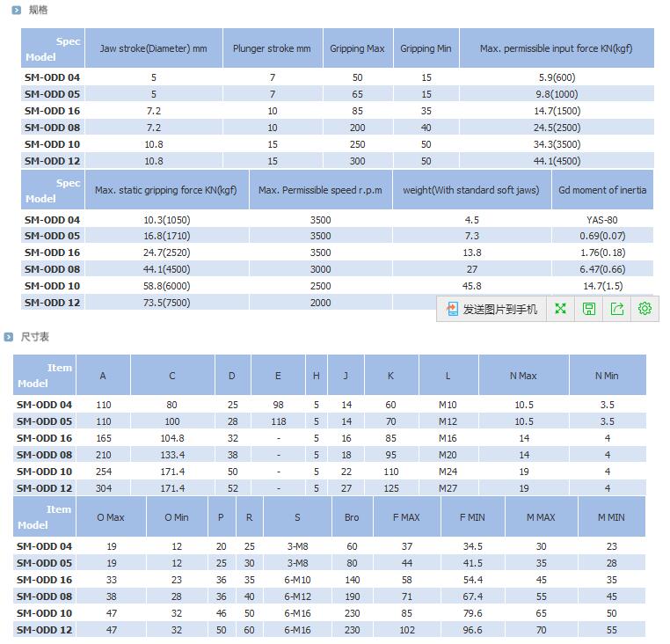Select the weight value 13.8
The height and width of the screenshot is (644, 670).
[x=472, y=252]
